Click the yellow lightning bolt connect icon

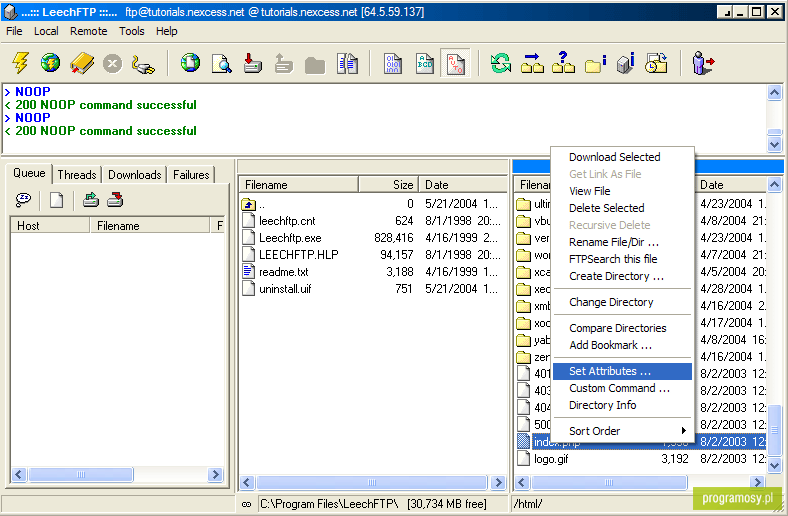coord(20,63)
